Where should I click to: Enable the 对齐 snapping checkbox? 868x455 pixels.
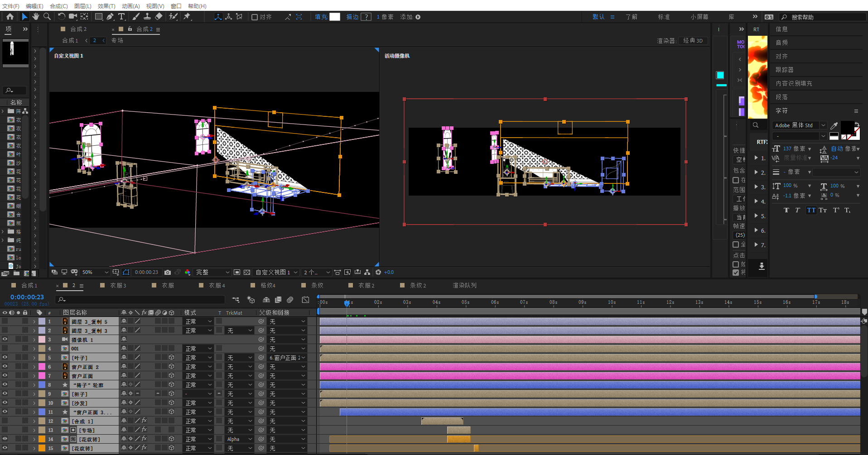[x=255, y=17]
